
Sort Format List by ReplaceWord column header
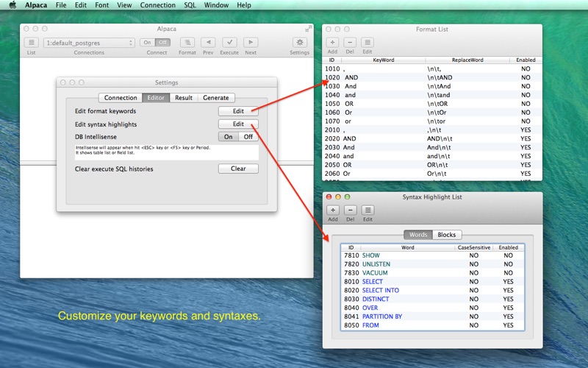pyautogui.click(x=467, y=60)
